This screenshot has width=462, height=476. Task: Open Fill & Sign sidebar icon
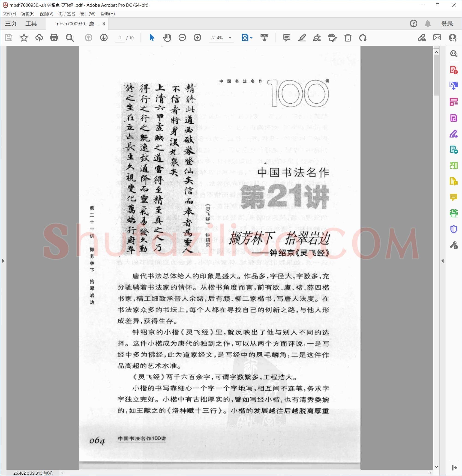click(x=453, y=134)
